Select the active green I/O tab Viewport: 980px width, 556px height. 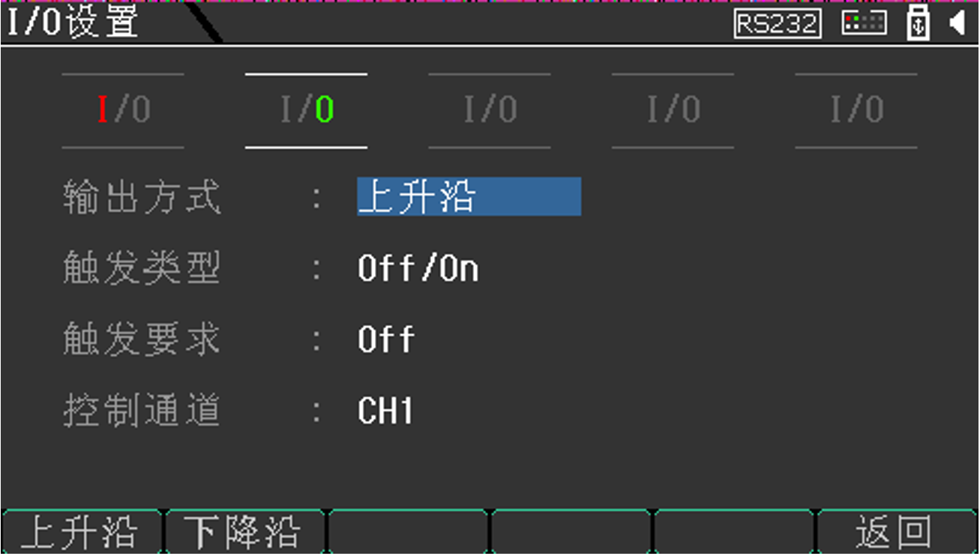[x=306, y=109]
